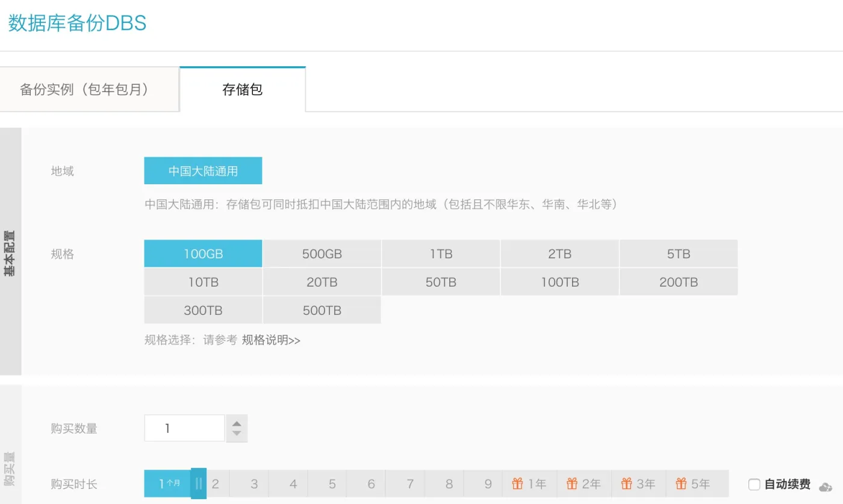This screenshot has height=504, width=843.
Task: Select the 50TB specification
Action: [x=441, y=282]
